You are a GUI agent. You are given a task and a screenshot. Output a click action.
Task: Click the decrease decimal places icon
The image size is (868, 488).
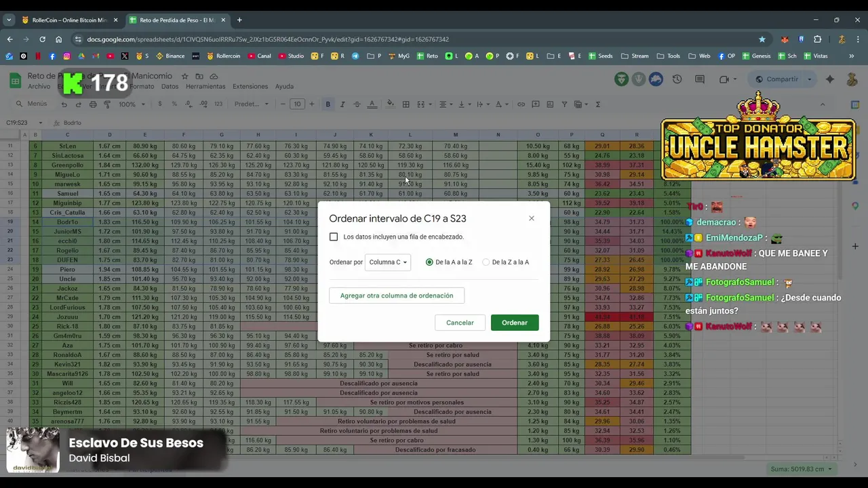[x=188, y=104]
